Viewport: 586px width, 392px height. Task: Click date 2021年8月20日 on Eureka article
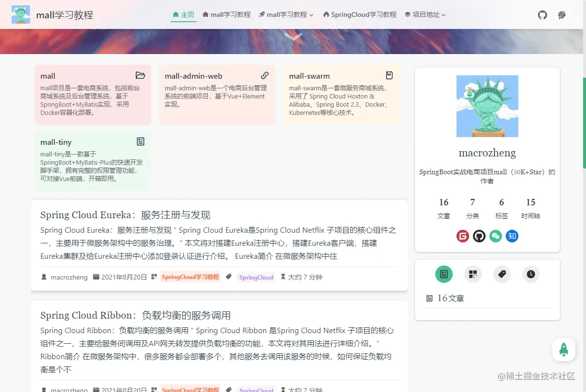coord(124,277)
